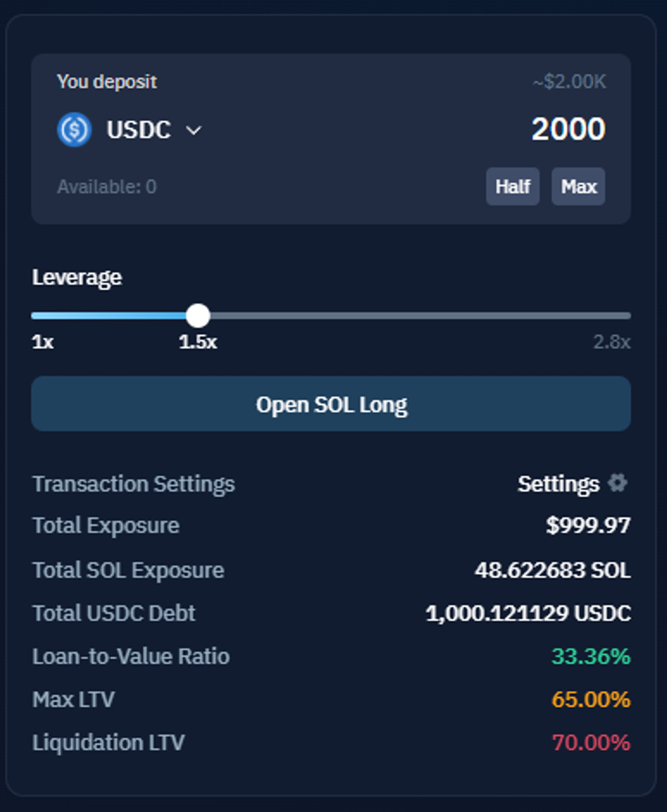Click the Total USDC Debt value
The width and height of the screenshot is (667, 812).
pos(528,613)
